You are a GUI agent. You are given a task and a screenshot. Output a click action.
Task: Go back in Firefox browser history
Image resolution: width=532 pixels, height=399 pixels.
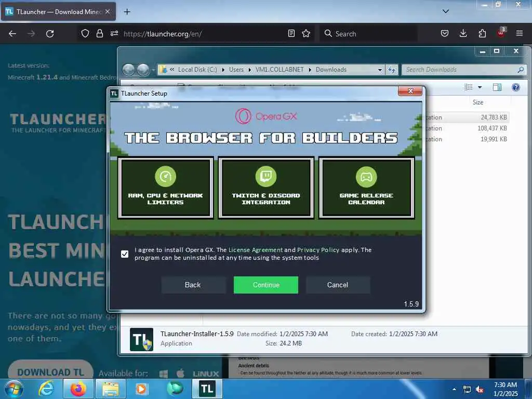pyautogui.click(x=12, y=34)
